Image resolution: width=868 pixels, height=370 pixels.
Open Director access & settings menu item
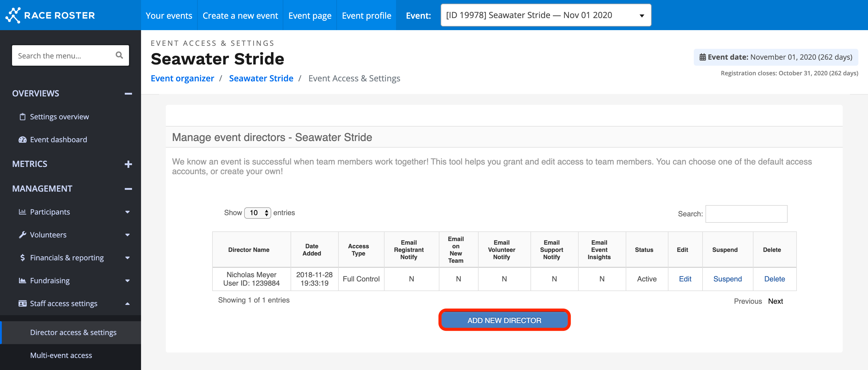click(x=71, y=333)
